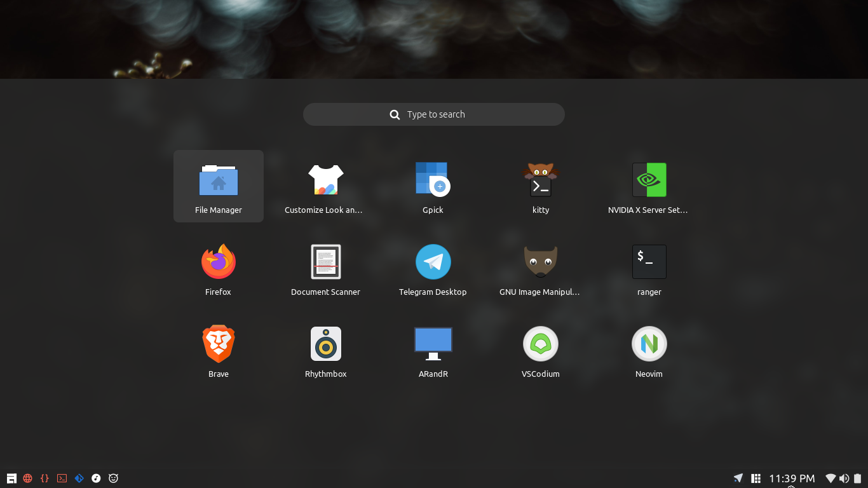This screenshot has height=488, width=868.
Task: Launch VSCodium editor
Action: point(541,350)
